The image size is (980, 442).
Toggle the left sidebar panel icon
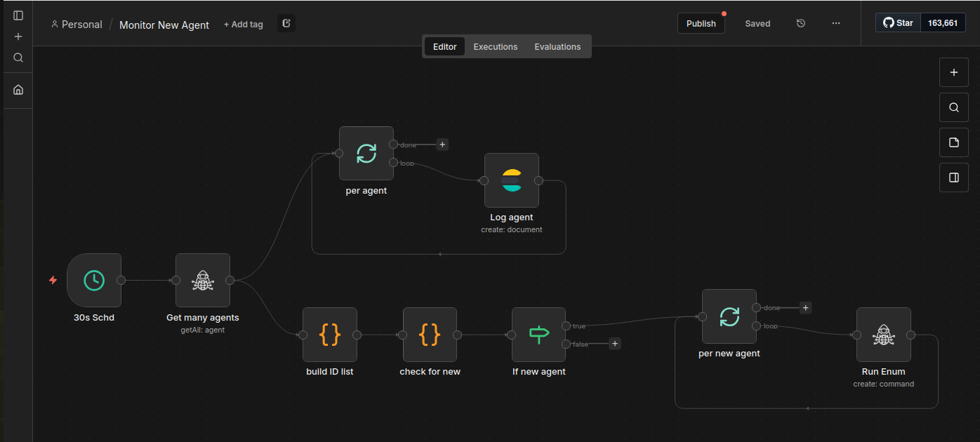tap(18, 15)
